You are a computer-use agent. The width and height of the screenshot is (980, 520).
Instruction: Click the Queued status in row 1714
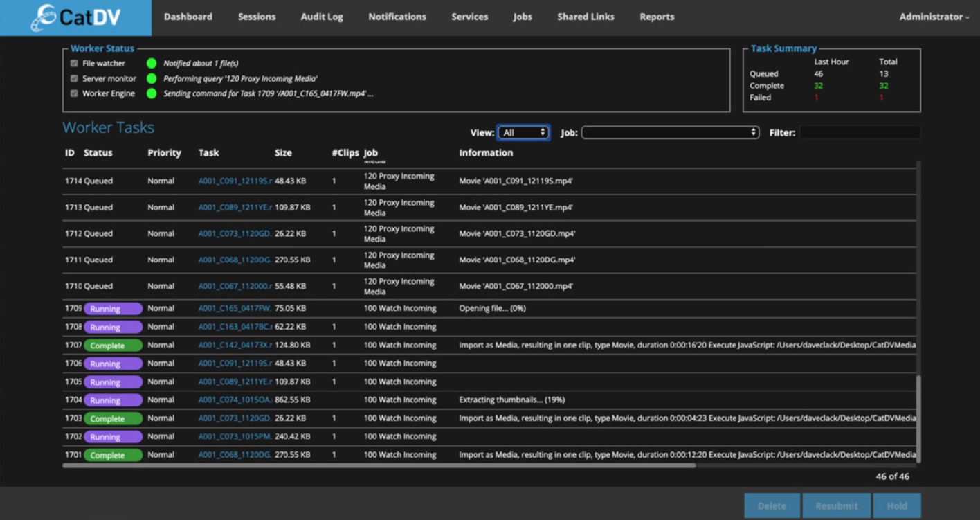(x=98, y=181)
